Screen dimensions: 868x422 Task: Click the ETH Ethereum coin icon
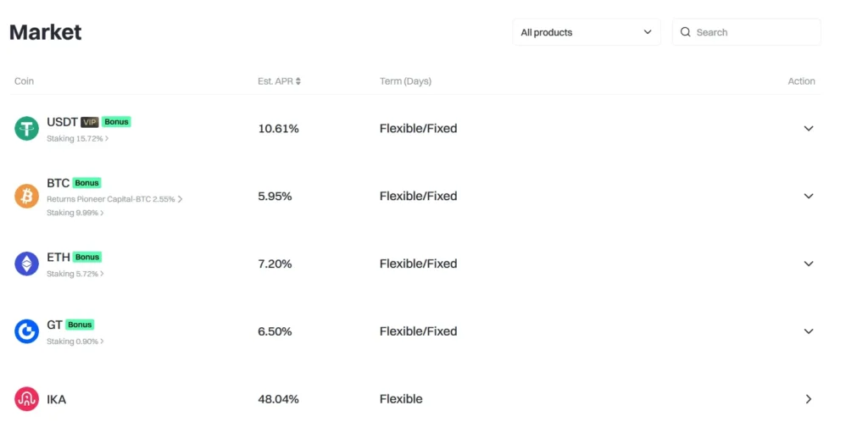[x=26, y=264]
